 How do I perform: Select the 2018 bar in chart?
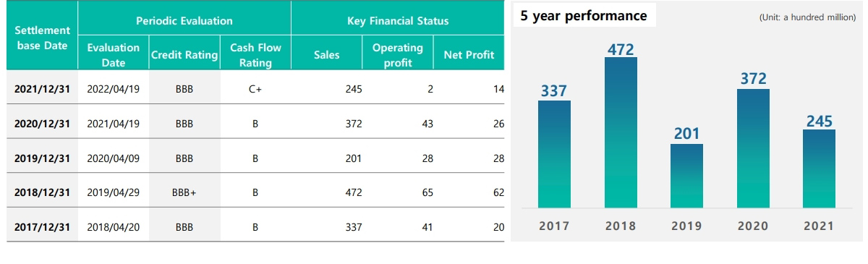click(621, 132)
